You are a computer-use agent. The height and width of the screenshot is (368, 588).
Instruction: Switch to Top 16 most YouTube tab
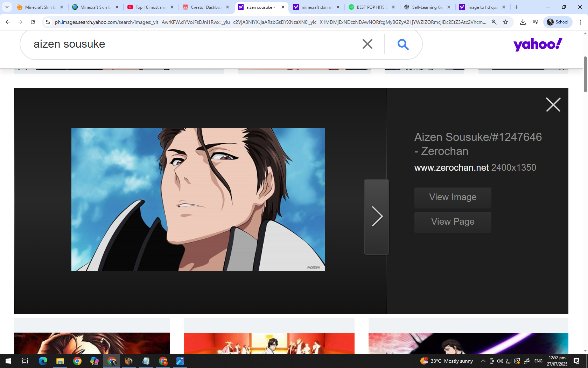[x=150, y=7]
